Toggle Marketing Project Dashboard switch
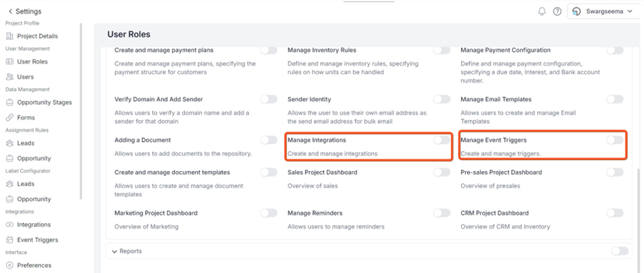 click(269, 213)
